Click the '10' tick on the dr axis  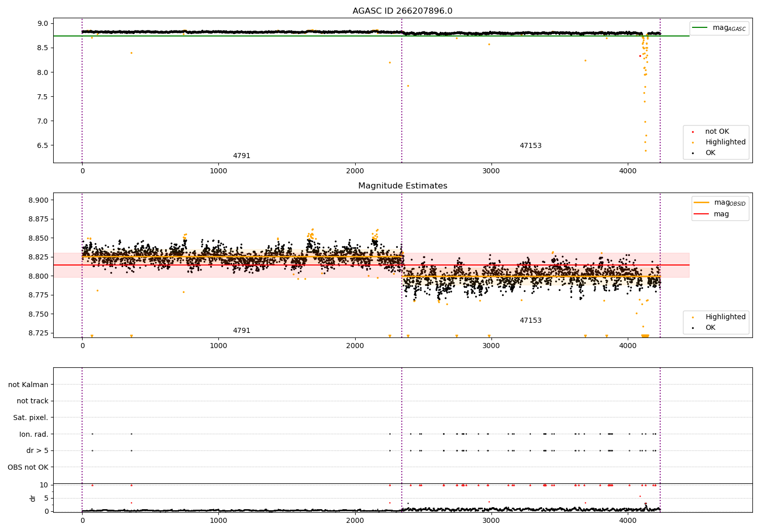44,485
